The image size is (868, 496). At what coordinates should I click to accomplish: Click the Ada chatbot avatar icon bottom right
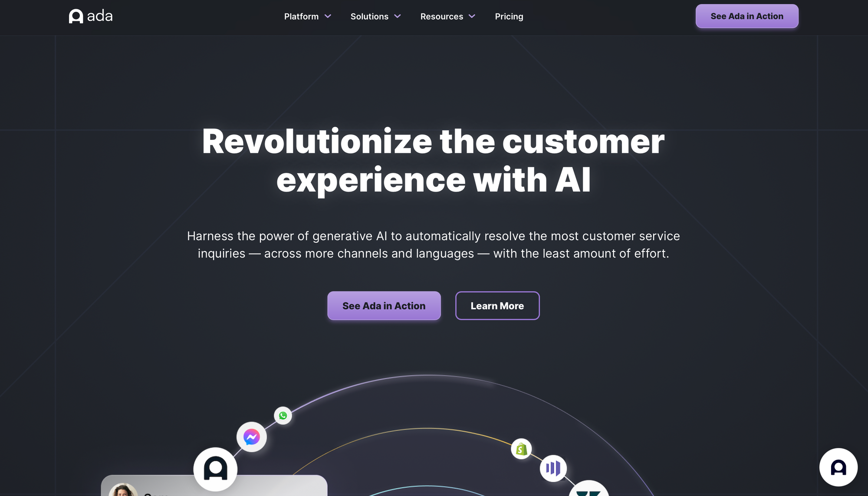coord(838,467)
